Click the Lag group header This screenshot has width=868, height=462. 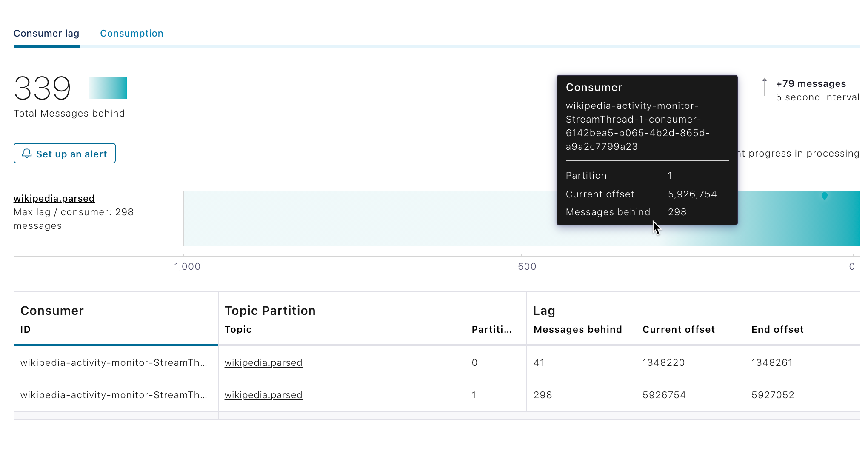pos(544,311)
